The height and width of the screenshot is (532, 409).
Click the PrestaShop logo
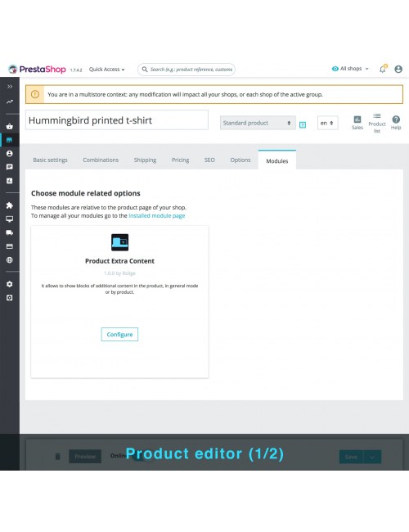(x=37, y=70)
